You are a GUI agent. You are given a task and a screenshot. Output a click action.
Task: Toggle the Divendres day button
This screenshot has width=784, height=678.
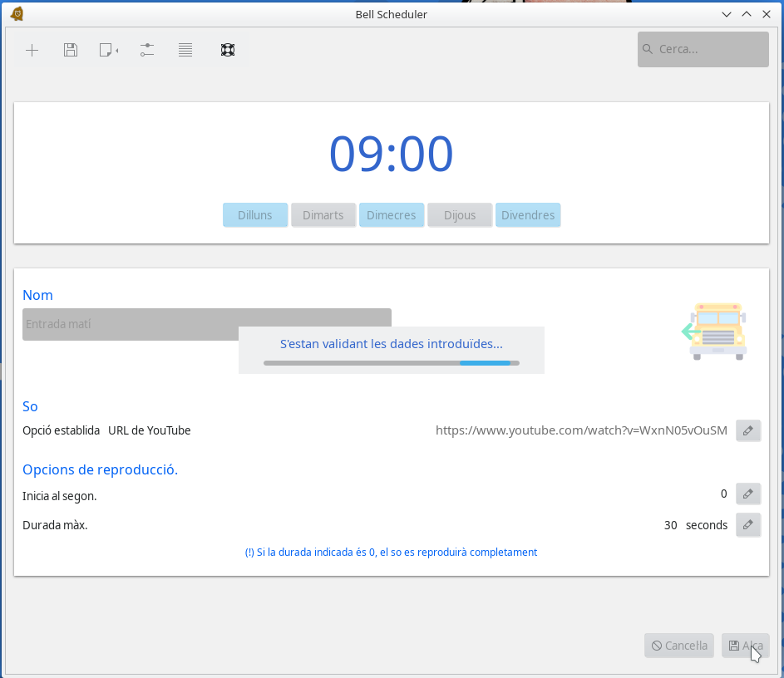(x=528, y=215)
